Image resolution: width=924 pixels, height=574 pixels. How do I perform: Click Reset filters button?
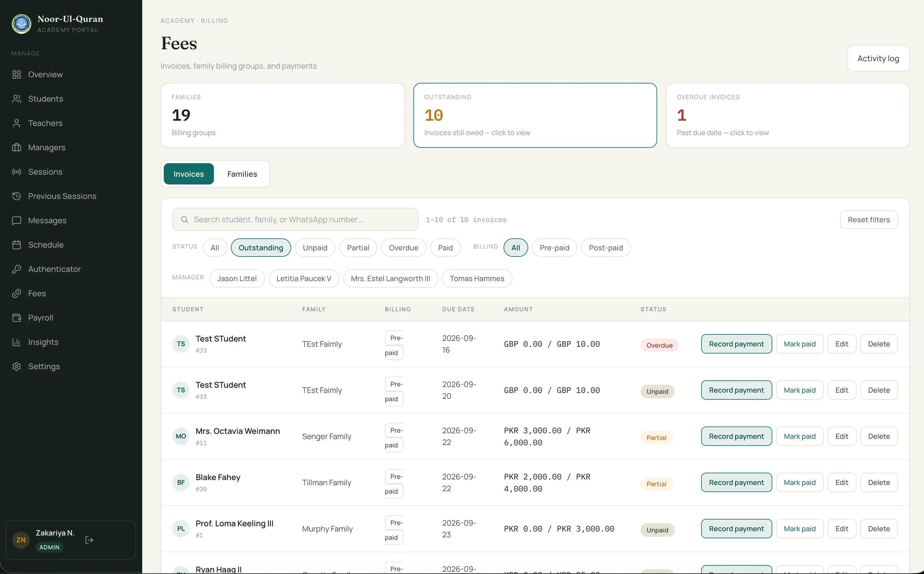tap(869, 220)
